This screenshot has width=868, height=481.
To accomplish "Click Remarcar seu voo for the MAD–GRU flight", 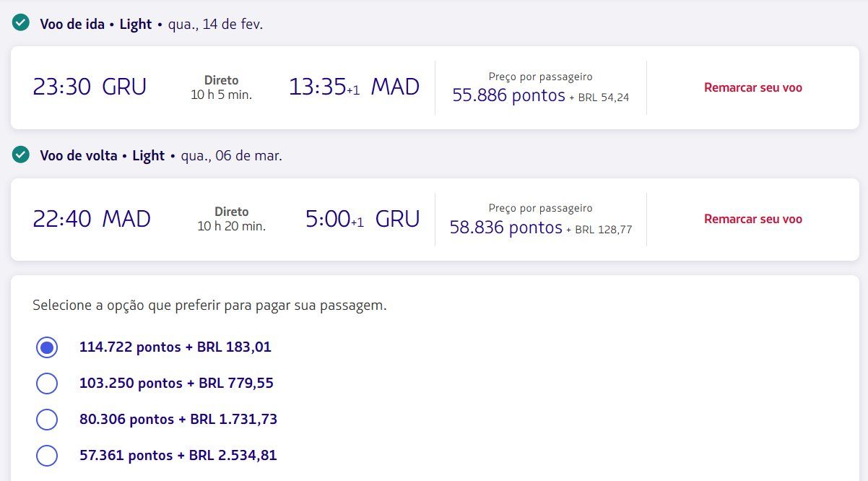I will click(x=752, y=219).
